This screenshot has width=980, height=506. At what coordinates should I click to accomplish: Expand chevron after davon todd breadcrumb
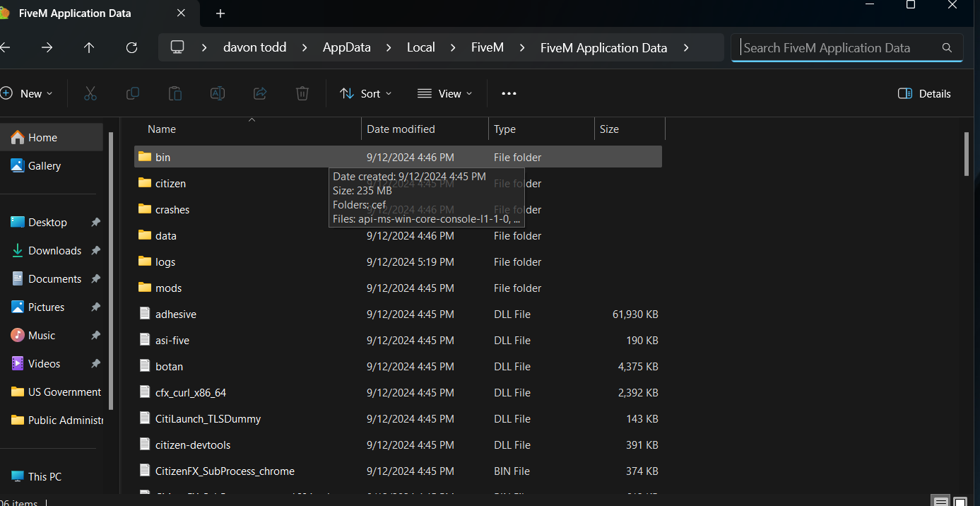click(x=305, y=47)
